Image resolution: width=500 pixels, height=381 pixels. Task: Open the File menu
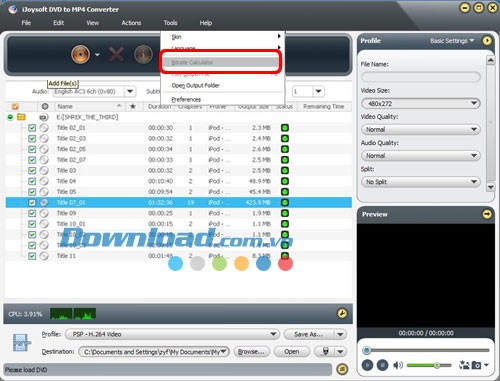[x=26, y=23]
